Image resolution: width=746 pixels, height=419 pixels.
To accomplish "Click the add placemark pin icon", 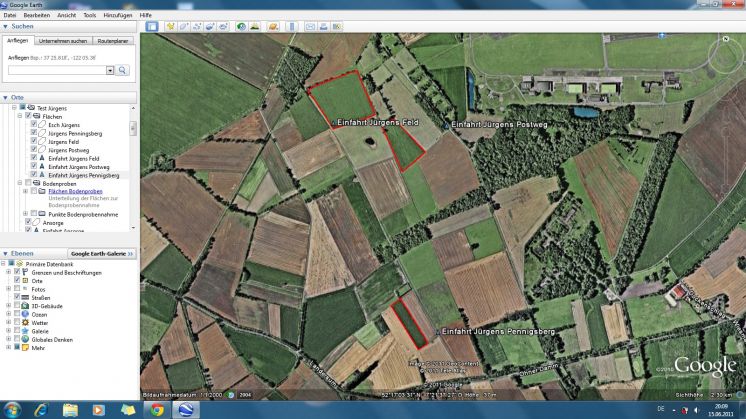I will click(x=170, y=26).
